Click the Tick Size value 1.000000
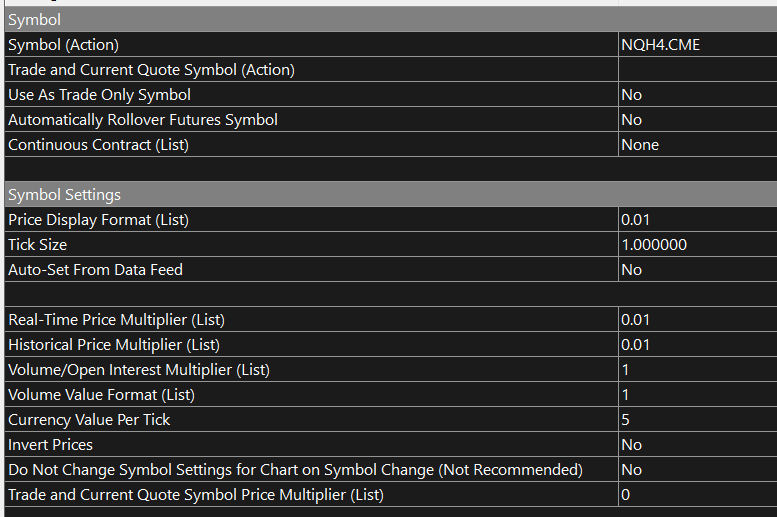 [697, 245]
